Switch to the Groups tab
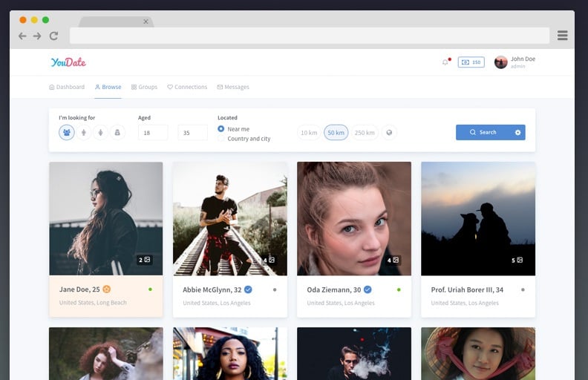Screen dimensions: 588x380 [144, 87]
